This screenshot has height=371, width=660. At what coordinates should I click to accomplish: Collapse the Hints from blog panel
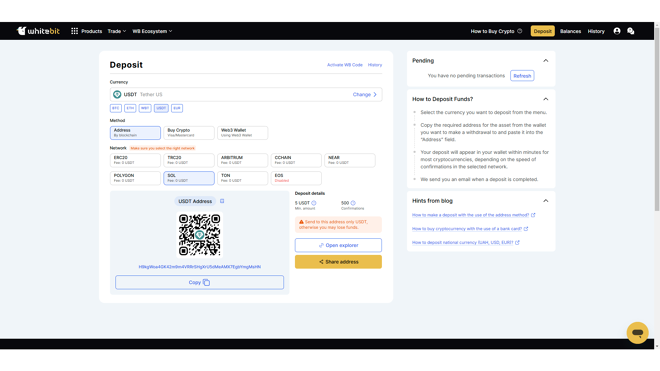click(x=546, y=201)
